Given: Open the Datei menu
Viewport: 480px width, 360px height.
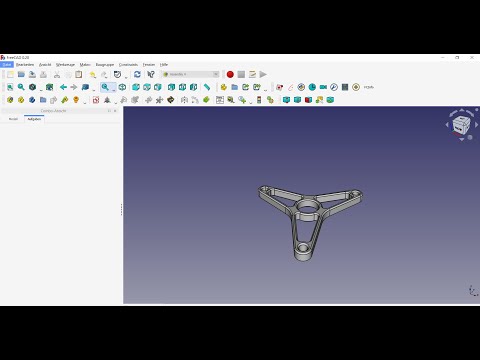Looking at the screenshot, I should tap(7, 64).
